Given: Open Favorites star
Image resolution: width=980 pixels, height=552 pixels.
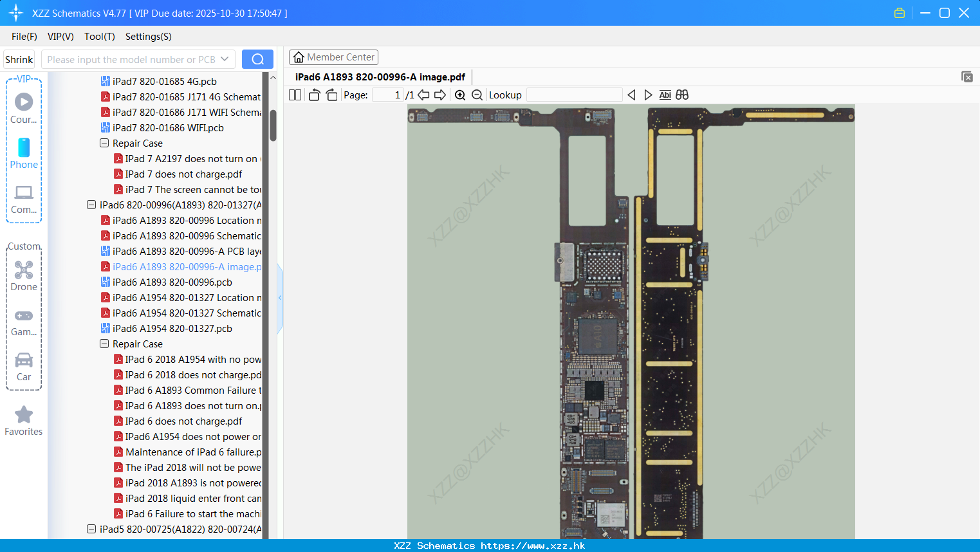Looking at the screenshot, I should click(24, 421).
